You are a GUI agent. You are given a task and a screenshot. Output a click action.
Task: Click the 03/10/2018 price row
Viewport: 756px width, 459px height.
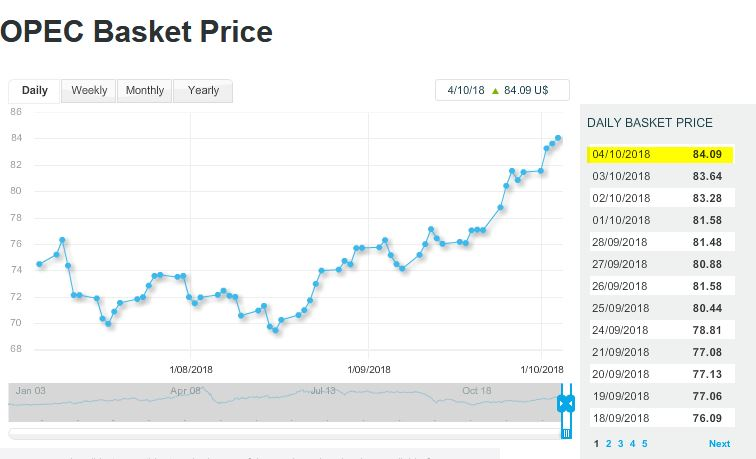pyautogui.click(x=660, y=176)
